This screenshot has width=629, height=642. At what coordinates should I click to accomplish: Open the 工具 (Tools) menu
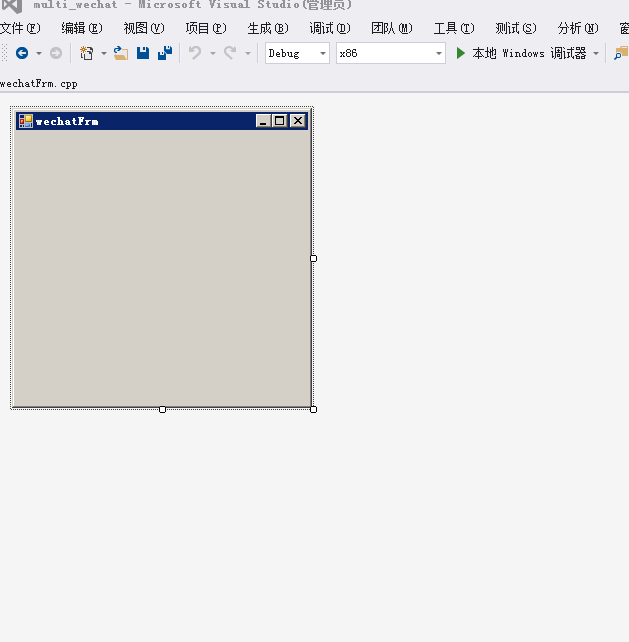pos(453,28)
